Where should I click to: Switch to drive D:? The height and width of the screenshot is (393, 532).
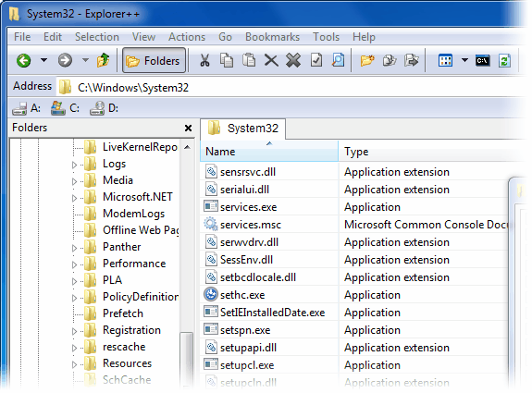pos(105,108)
